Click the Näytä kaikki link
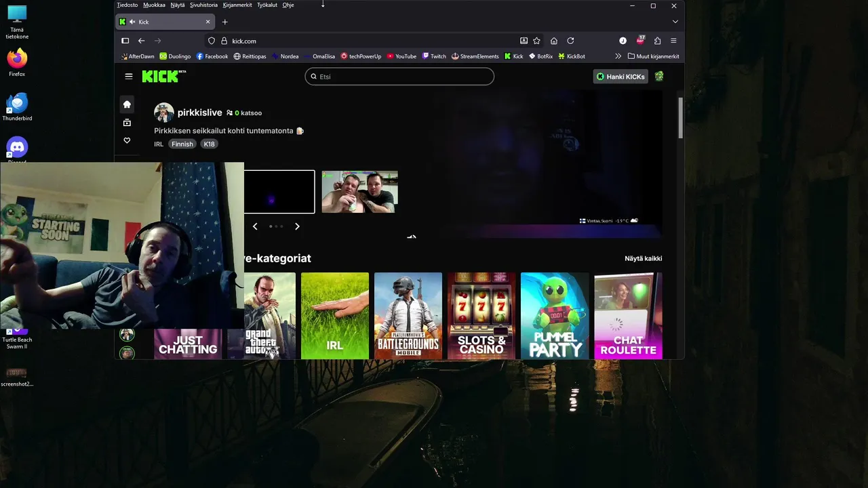This screenshot has height=488, width=868. click(x=644, y=258)
